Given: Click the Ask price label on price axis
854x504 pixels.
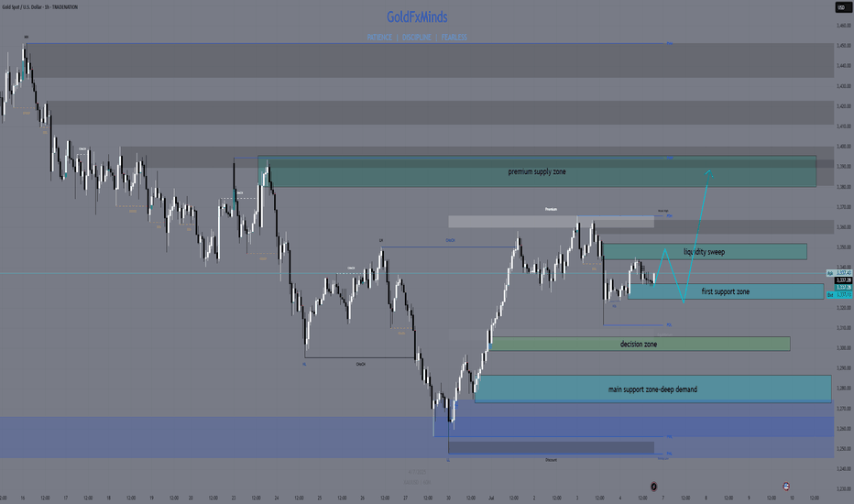Looking at the screenshot, I should point(839,272).
